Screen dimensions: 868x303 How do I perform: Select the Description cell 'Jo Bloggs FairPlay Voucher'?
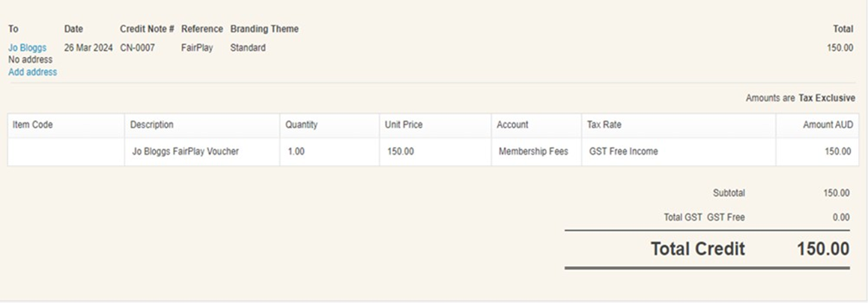point(202,151)
